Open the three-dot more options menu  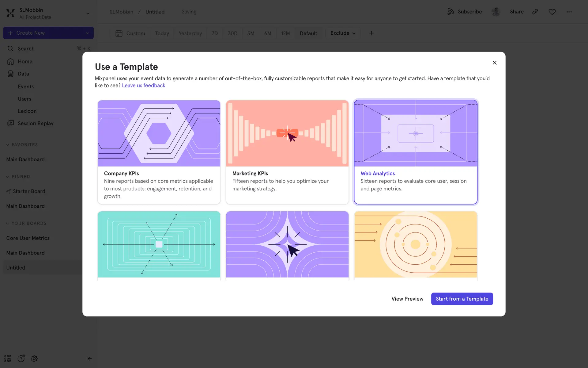pos(569,12)
